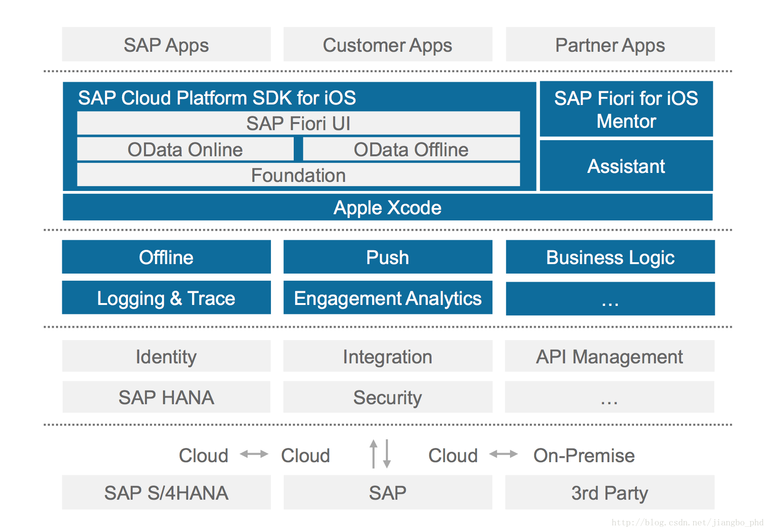Click the SAP Cloud Platform SDK for iOS title

tap(217, 98)
